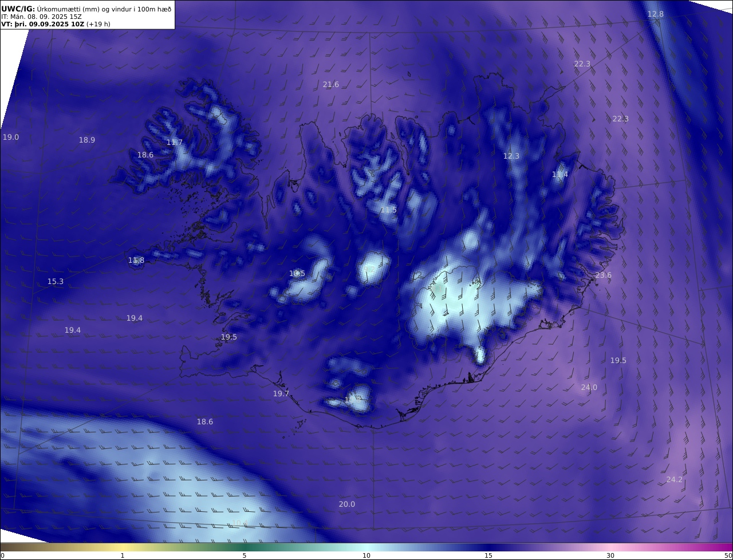The width and height of the screenshot is (733, 560).
Task: Click the 11.8 value on the map
Action: click(x=136, y=260)
